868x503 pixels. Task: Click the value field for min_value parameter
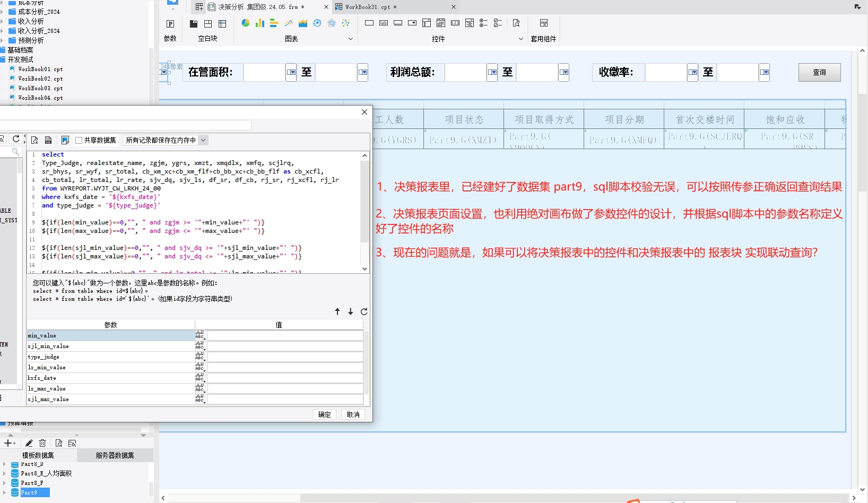[x=285, y=335]
